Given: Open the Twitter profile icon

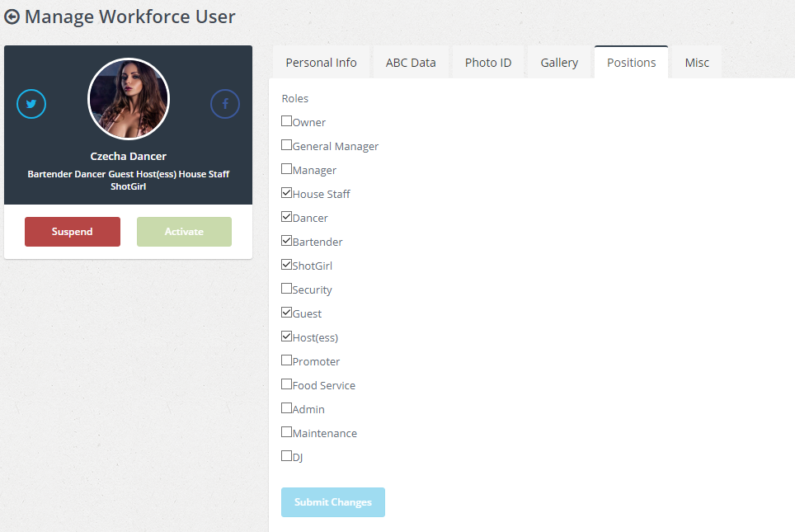Looking at the screenshot, I should (x=31, y=104).
